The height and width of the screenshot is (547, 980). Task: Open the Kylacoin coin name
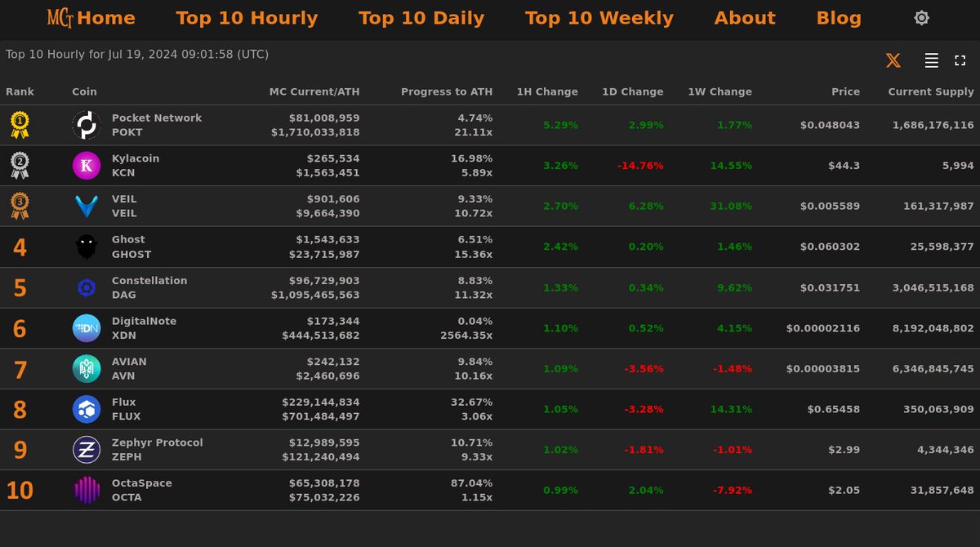coord(136,158)
